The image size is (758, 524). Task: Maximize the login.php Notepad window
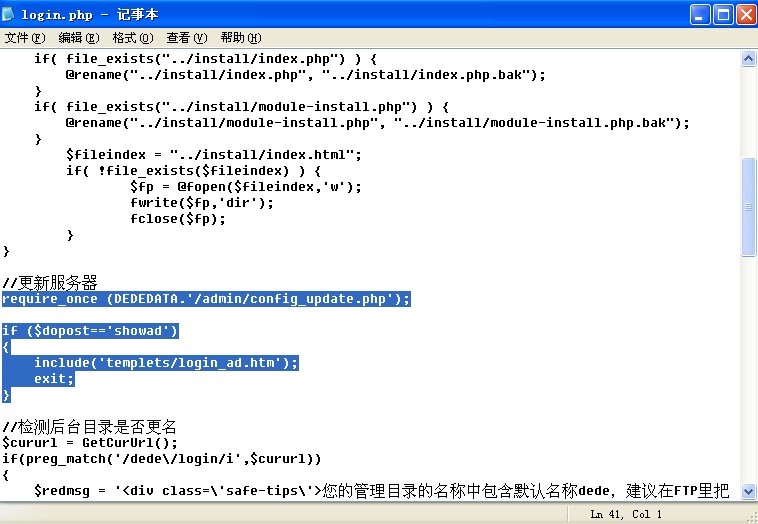click(723, 14)
